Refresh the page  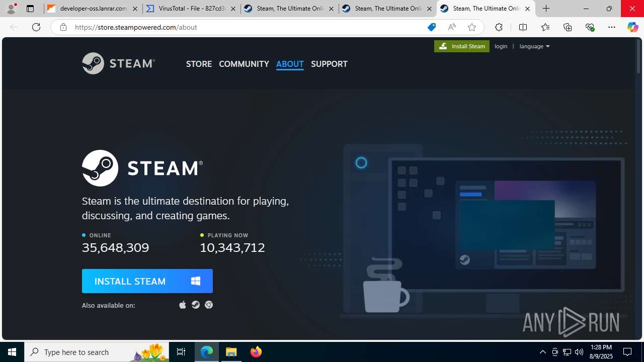[x=36, y=27]
